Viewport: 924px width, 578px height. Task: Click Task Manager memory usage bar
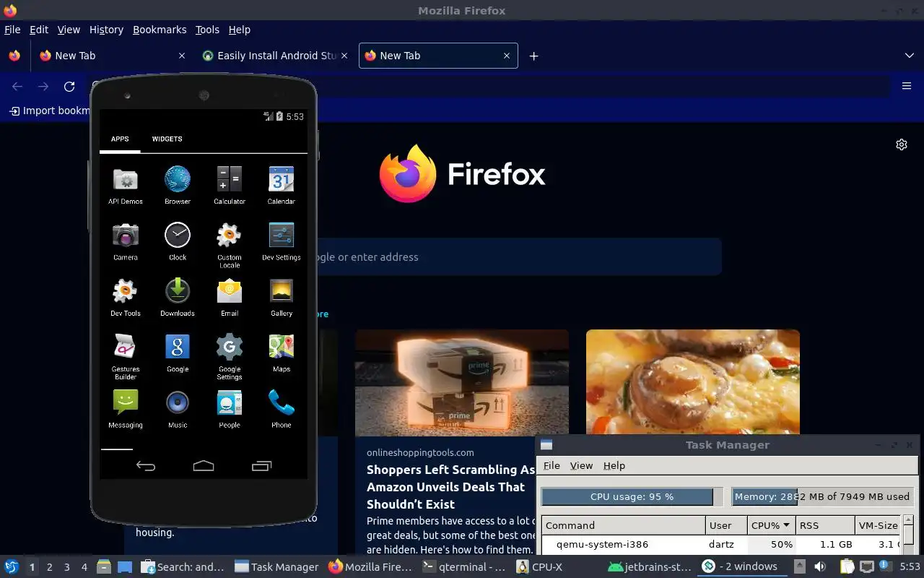(x=823, y=496)
